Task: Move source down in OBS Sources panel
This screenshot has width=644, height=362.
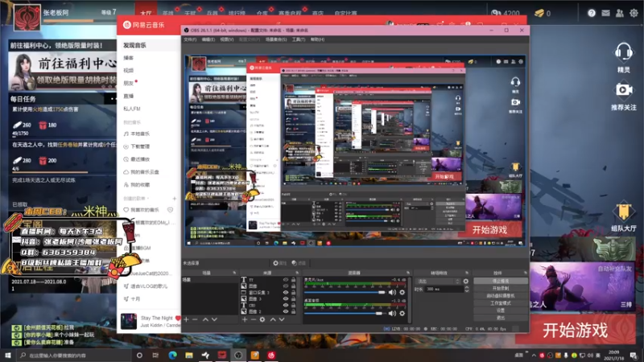Action: click(282, 319)
